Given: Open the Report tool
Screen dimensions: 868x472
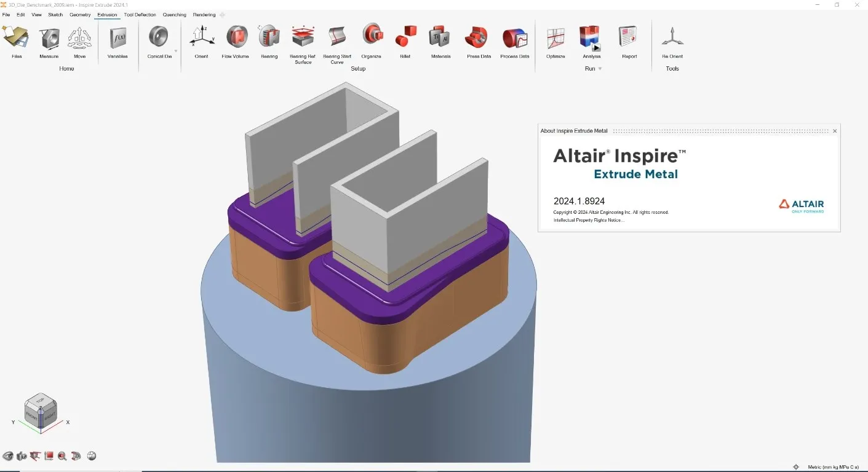Looking at the screenshot, I should (629, 41).
